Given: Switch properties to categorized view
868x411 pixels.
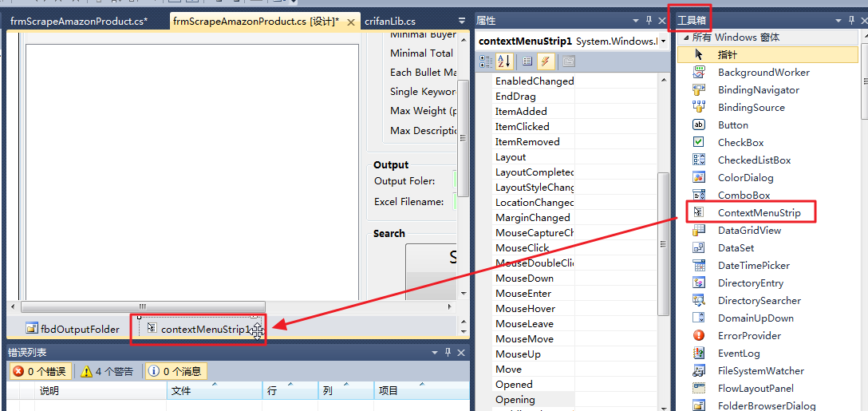Looking at the screenshot, I should pos(486,61).
